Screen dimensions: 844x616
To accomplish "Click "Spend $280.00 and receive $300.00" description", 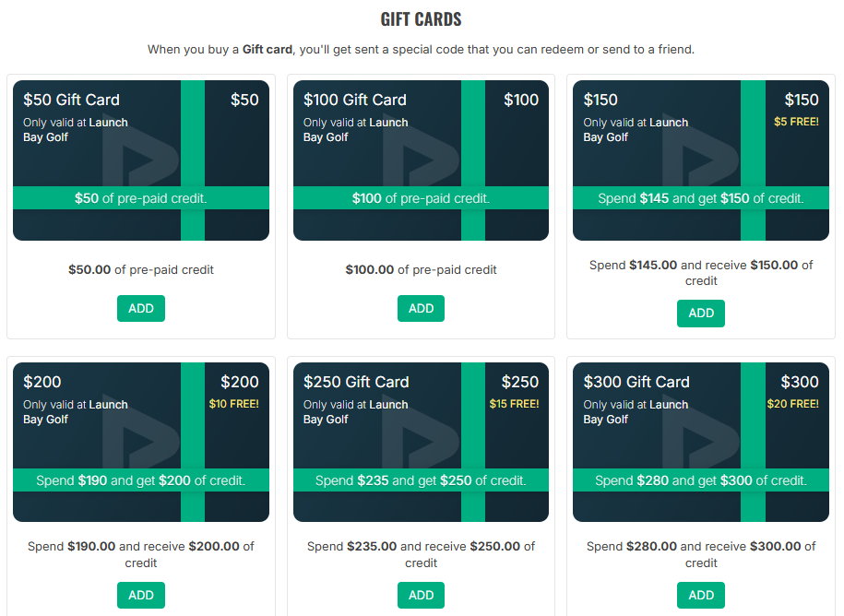I will [701, 553].
